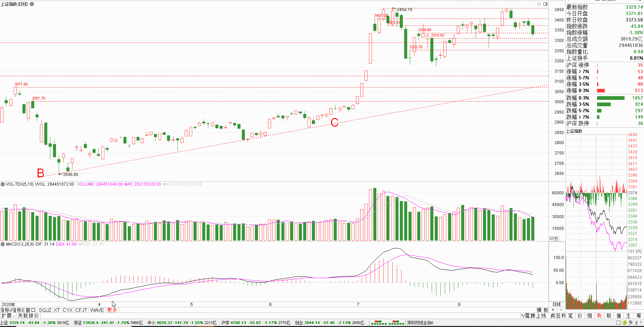644x327 pixels.
Task: Switch to the WAVE indicator tab
Action: [97, 310]
